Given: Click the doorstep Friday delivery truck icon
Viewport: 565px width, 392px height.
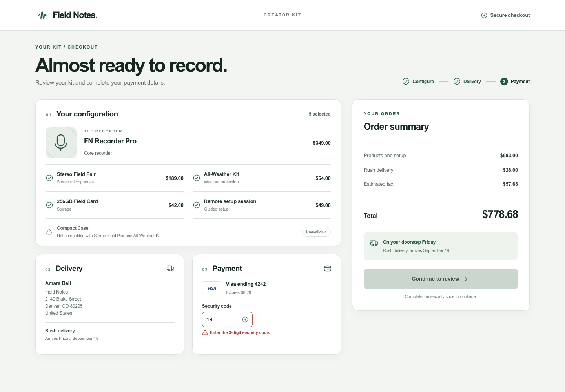Looking at the screenshot, I should (x=374, y=243).
